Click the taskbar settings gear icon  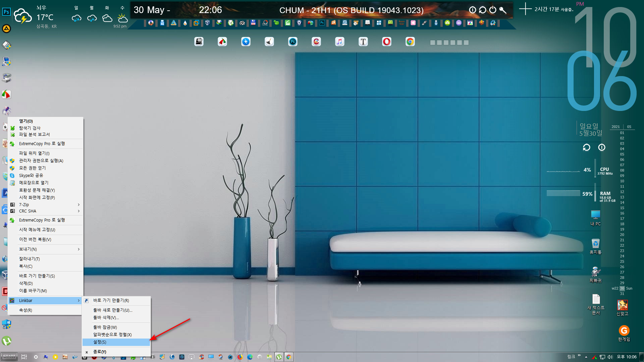36,357
